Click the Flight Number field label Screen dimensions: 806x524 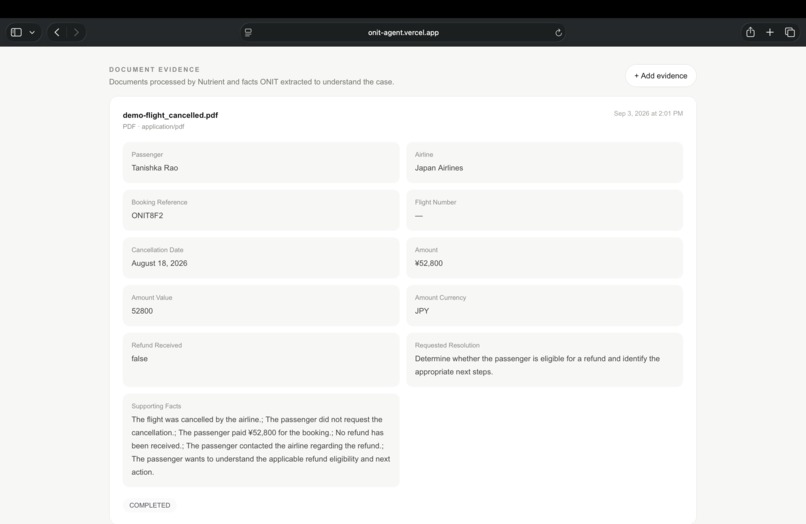(x=435, y=202)
